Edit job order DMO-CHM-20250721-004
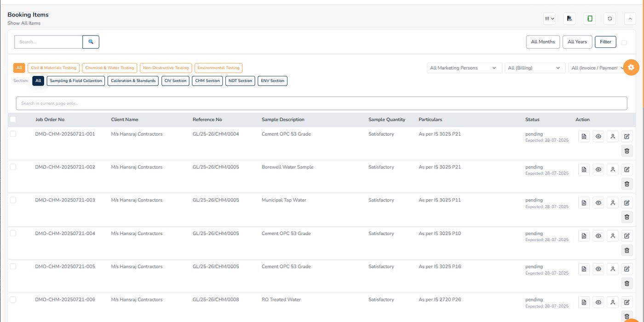 pos(627,236)
